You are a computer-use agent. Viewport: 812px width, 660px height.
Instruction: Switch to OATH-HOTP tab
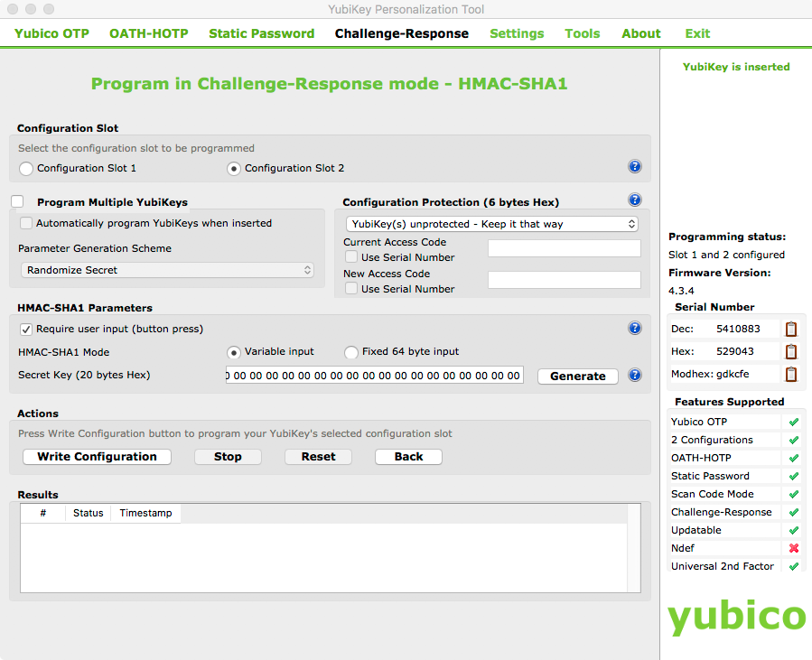[x=149, y=33]
